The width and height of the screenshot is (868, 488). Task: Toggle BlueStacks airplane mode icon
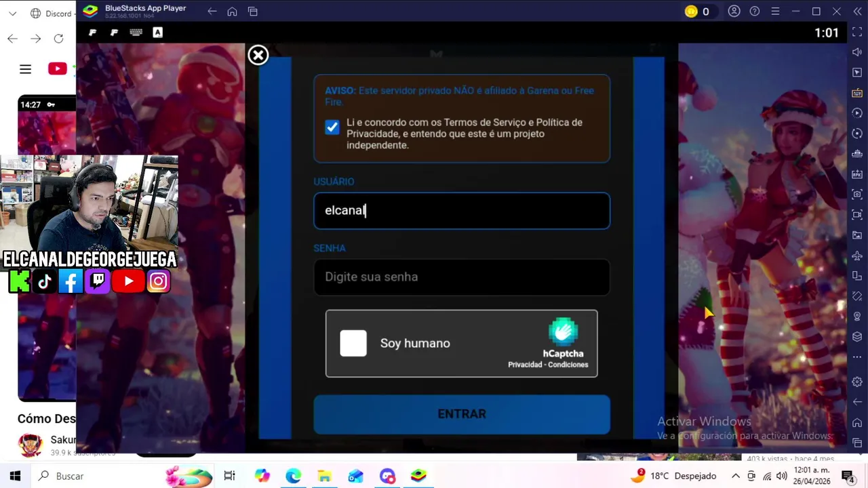click(x=857, y=256)
